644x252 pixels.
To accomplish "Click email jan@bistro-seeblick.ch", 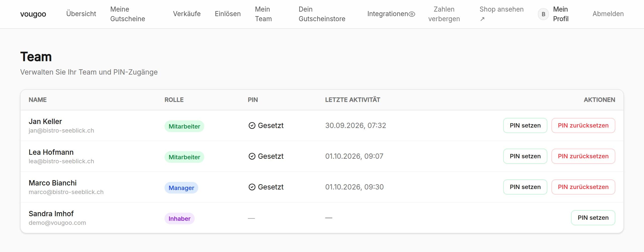I will click(61, 131).
